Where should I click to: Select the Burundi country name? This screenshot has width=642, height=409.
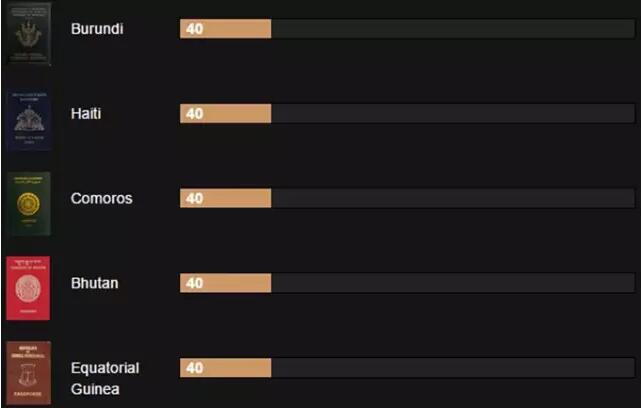[x=97, y=29]
